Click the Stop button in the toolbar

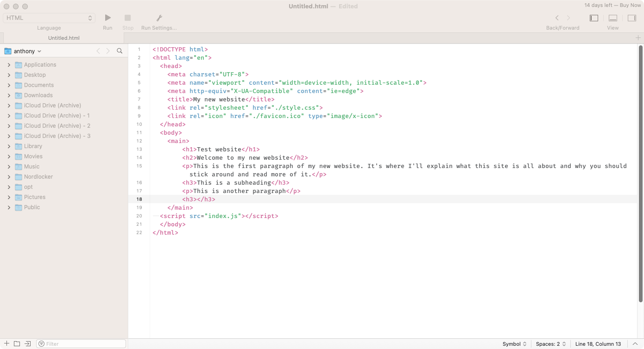click(x=128, y=18)
